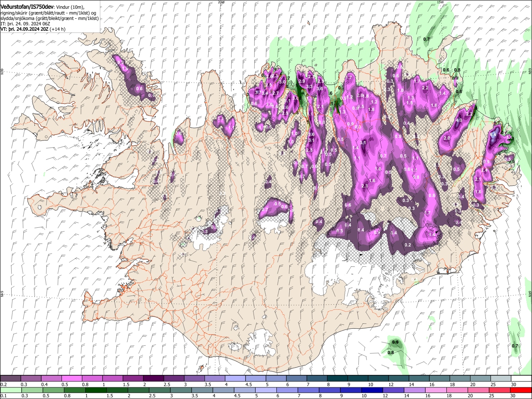The height and width of the screenshot is (399, 532).
Task: Click the 0.1 label in the legend
Action: click(3, 396)
